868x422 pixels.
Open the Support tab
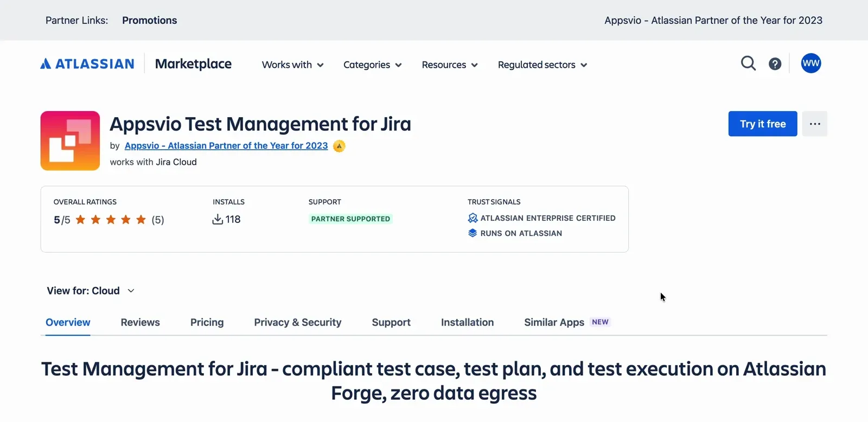391,322
